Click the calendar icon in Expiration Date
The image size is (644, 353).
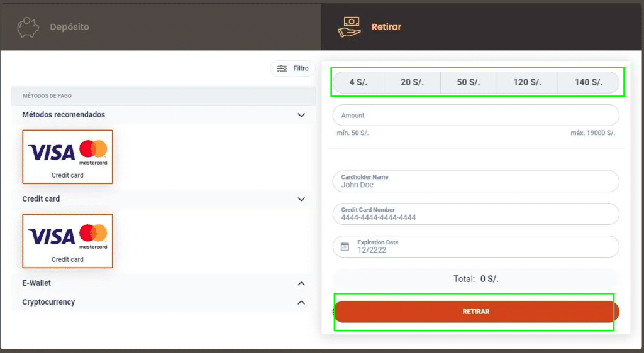pyautogui.click(x=345, y=247)
